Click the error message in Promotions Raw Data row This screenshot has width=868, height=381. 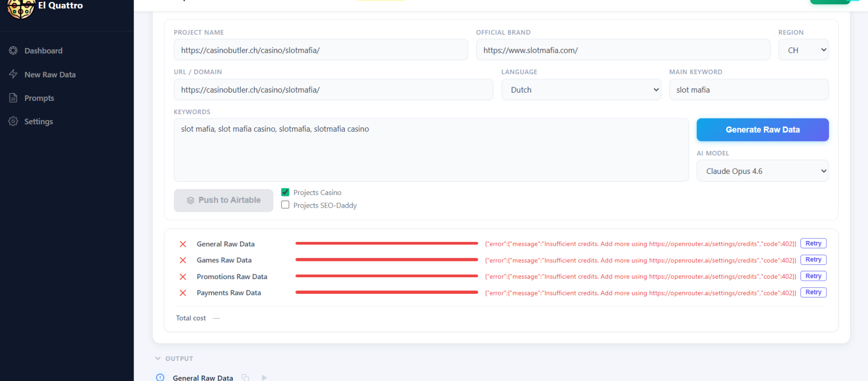point(640,277)
